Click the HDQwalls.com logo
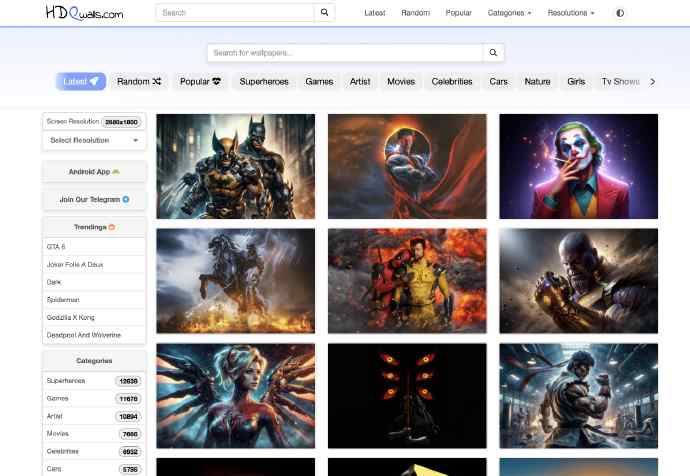Screen dimensions: 690x476 click(x=84, y=13)
